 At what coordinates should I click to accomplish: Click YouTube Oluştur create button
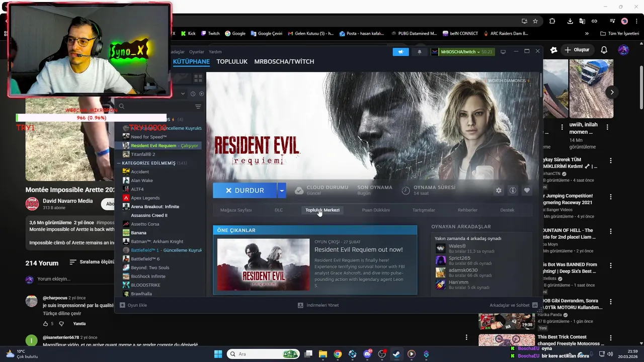click(x=577, y=50)
